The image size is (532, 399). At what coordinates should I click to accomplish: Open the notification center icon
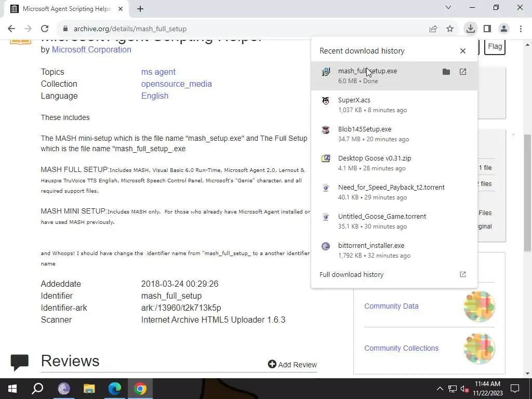pos(515,389)
